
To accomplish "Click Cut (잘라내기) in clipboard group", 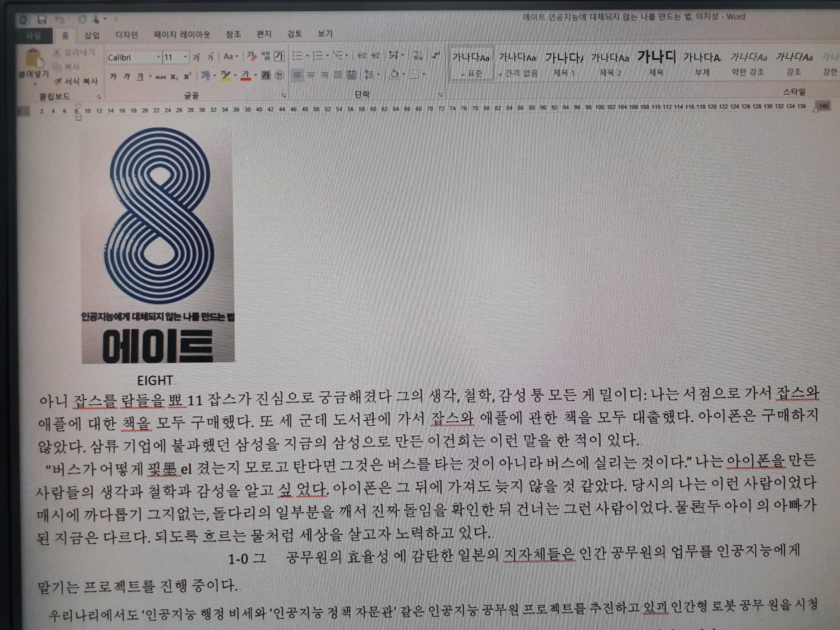I will [75, 52].
